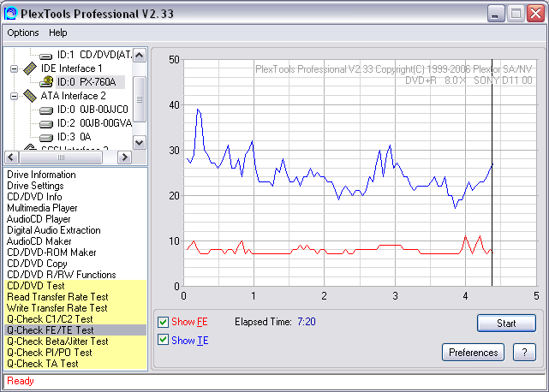Click the ID:0 0JB-00JJC0 disk icon
Image resolution: width=549 pixels, height=392 pixels.
[45, 110]
